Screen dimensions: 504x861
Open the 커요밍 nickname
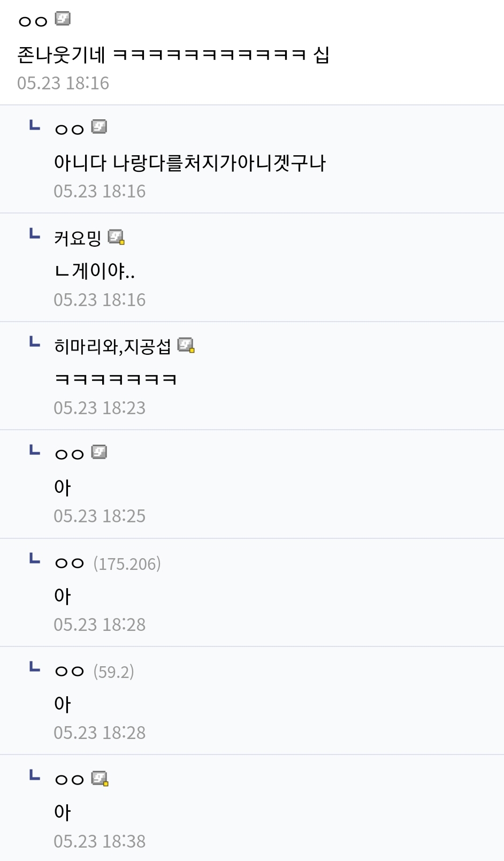[78, 238]
